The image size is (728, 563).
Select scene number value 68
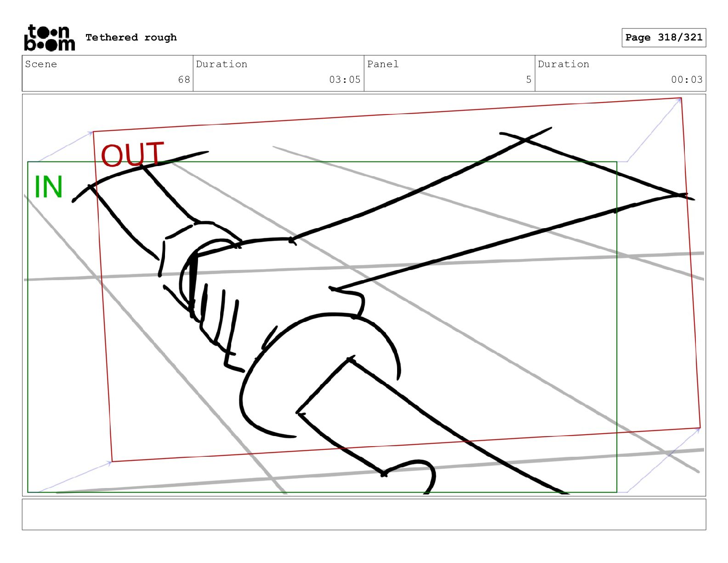[184, 80]
